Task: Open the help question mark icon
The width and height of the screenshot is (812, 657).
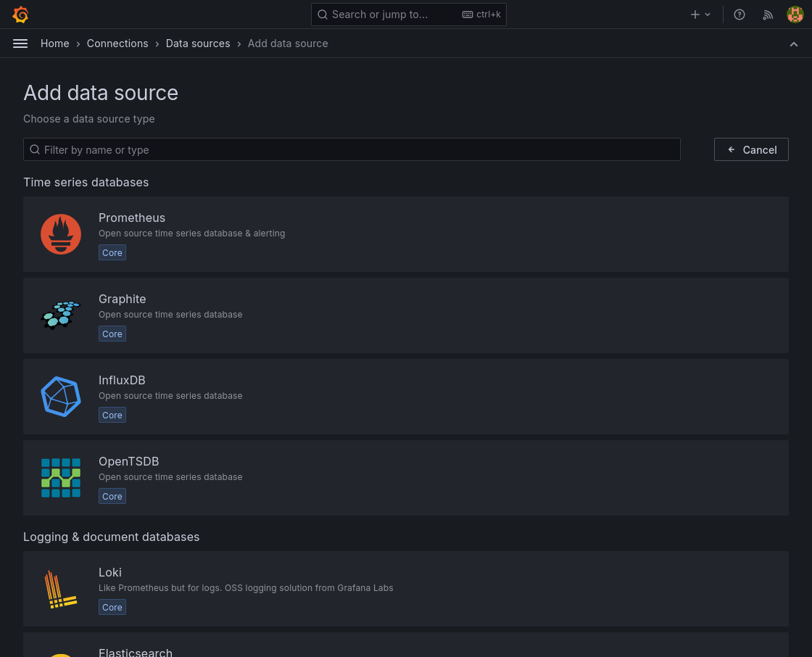Action: [x=739, y=15]
